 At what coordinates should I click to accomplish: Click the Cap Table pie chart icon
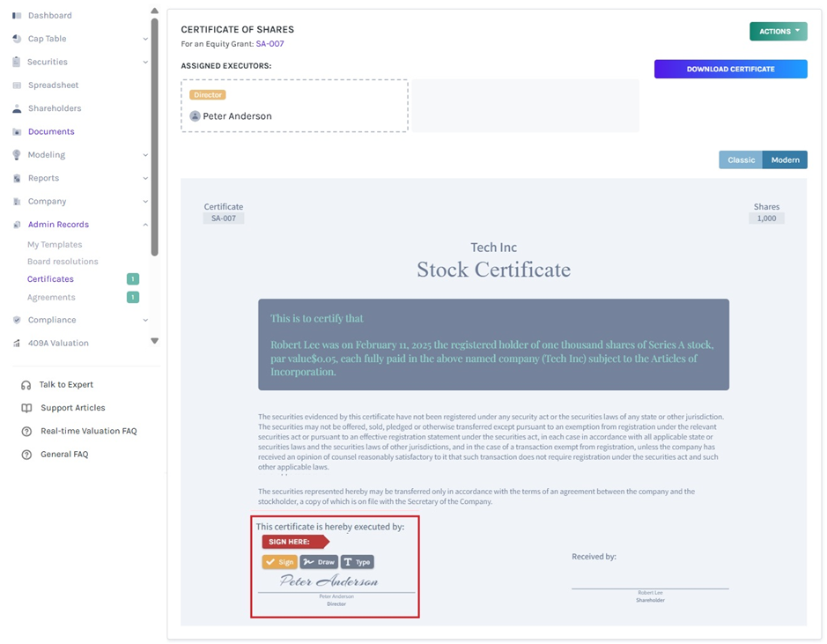(17, 39)
